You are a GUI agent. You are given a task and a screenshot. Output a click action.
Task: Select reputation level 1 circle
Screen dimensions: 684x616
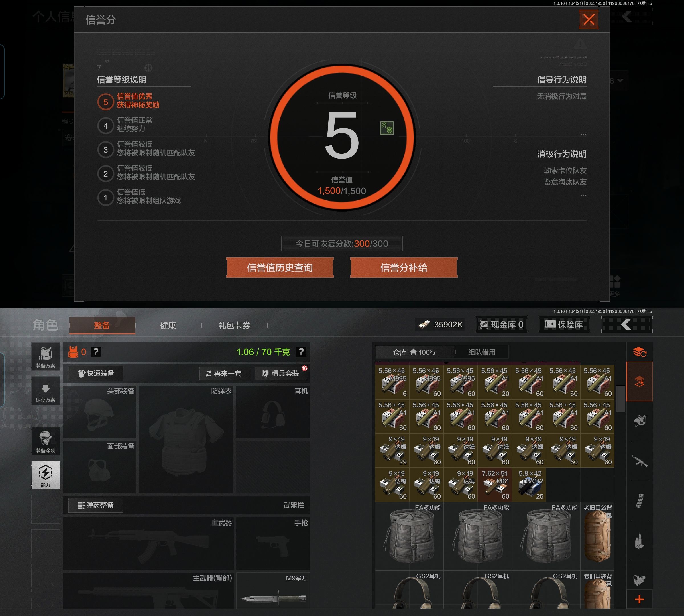click(105, 198)
